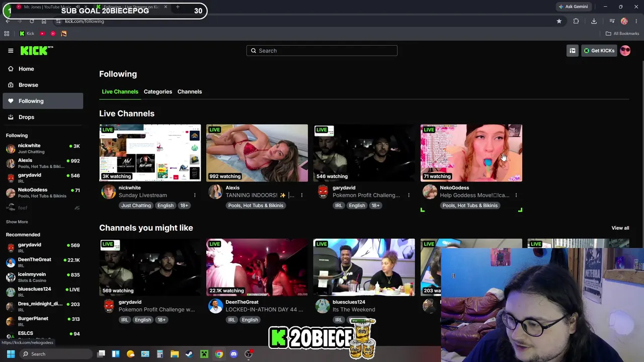Open Alexis stream thumbnail with 992 watching

pyautogui.click(x=257, y=153)
